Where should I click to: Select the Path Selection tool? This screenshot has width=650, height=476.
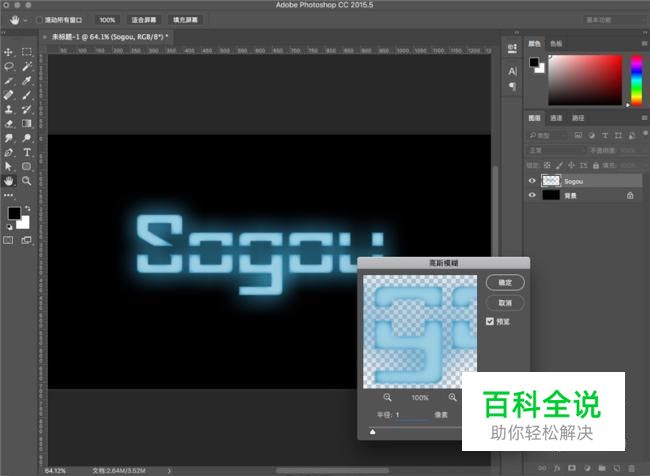8,167
